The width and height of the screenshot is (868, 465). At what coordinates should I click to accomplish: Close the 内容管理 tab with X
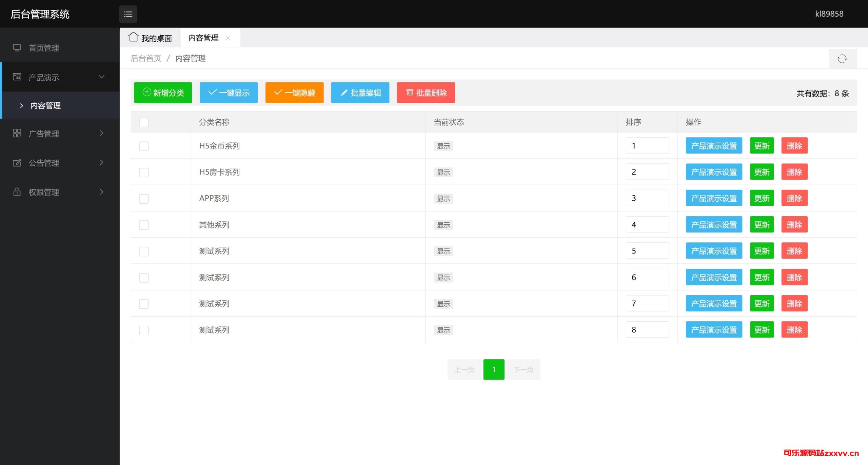(x=228, y=38)
